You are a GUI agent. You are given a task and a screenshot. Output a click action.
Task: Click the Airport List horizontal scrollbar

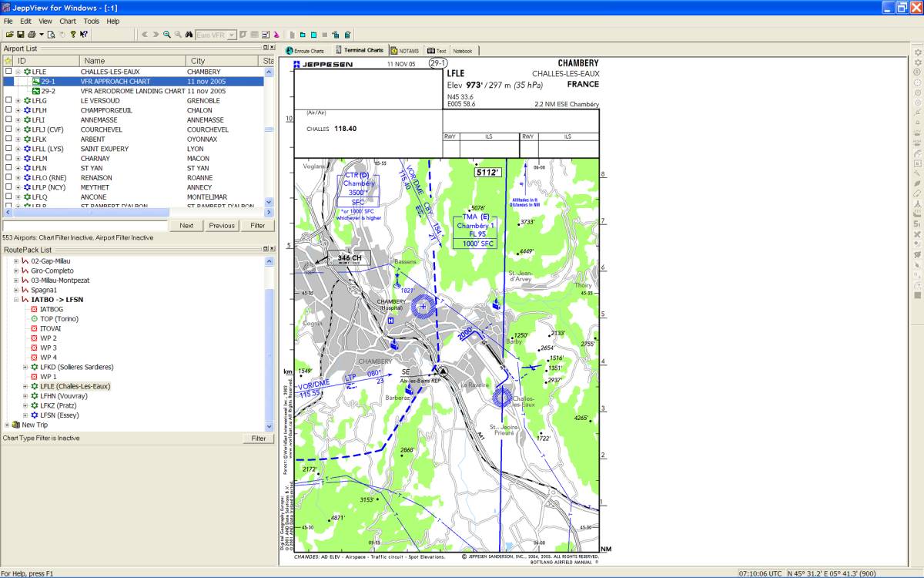pos(138,212)
